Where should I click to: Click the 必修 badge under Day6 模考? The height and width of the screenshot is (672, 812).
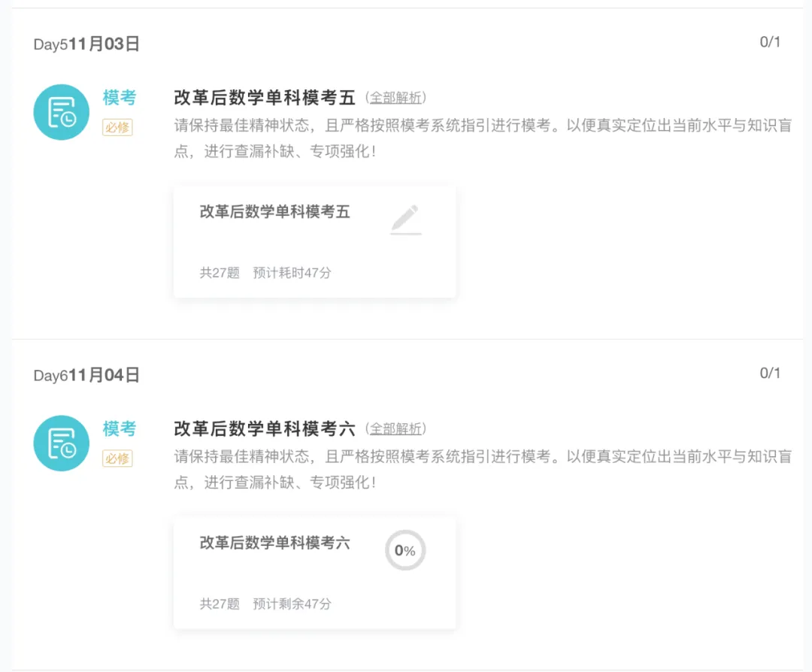click(118, 459)
